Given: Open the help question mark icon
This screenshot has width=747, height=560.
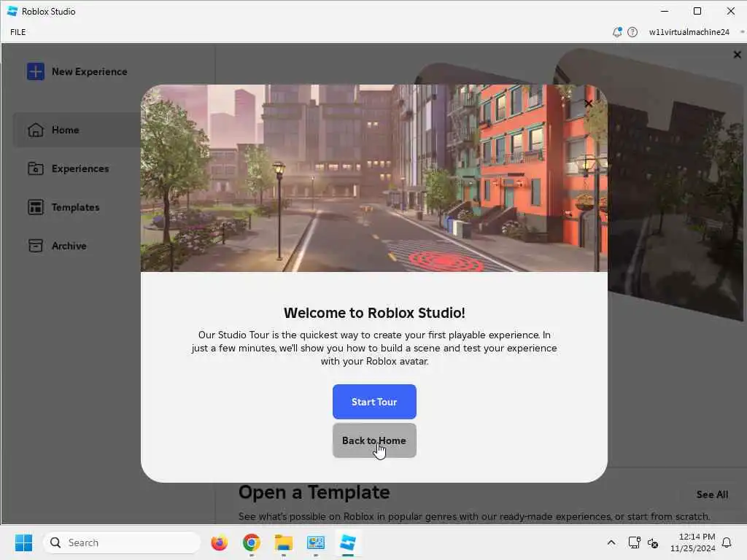Looking at the screenshot, I should pyautogui.click(x=632, y=32).
